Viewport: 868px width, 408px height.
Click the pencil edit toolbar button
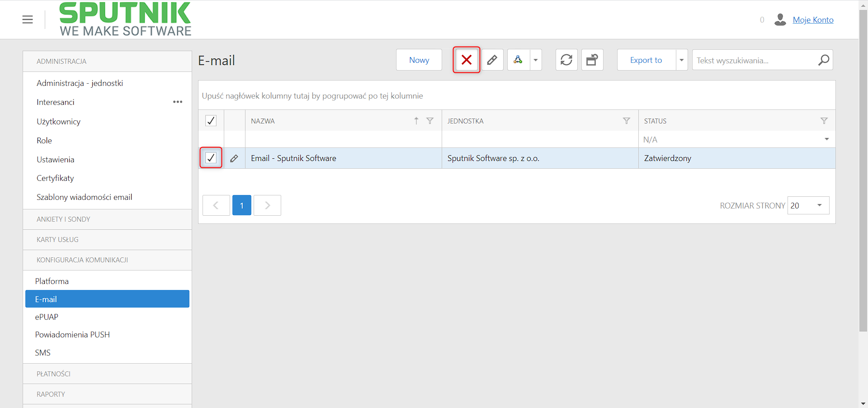click(492, 60)
